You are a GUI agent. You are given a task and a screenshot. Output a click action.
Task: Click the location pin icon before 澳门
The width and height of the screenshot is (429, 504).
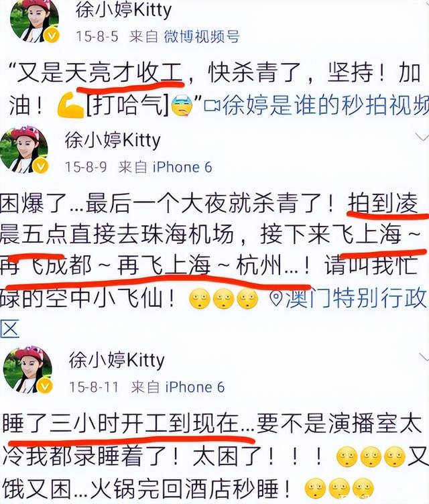tap(276, 299)
